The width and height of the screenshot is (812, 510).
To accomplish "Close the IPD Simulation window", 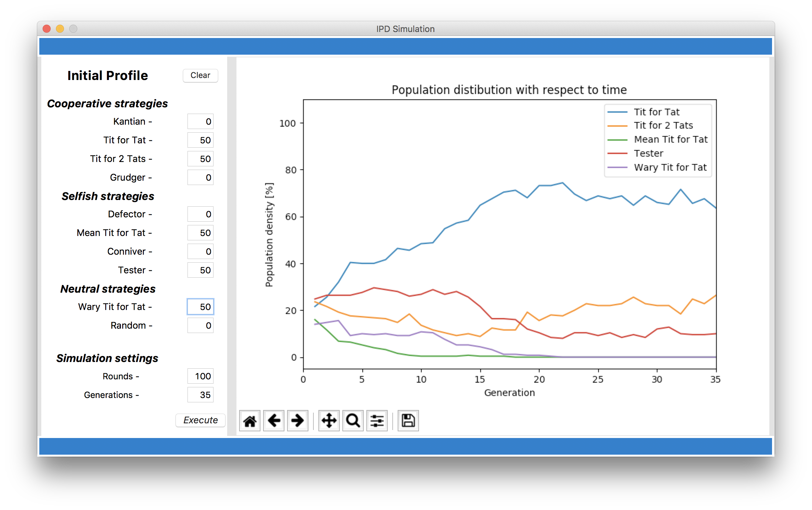I will (x=47, y=29).
